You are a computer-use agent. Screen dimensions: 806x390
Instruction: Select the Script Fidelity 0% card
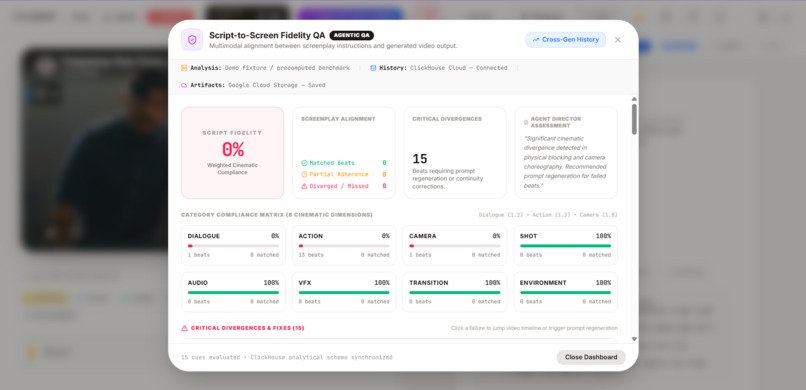pyautogui.click(x=232, y=153)
